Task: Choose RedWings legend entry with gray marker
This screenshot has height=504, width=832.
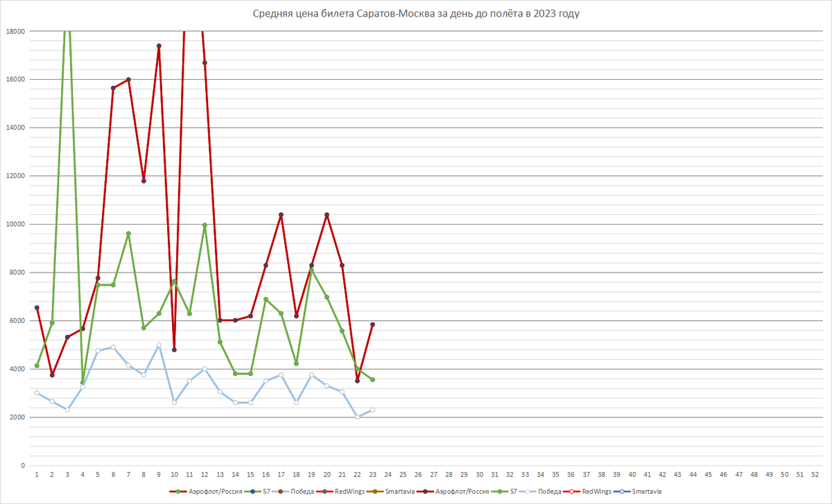Action: [339, 492]
